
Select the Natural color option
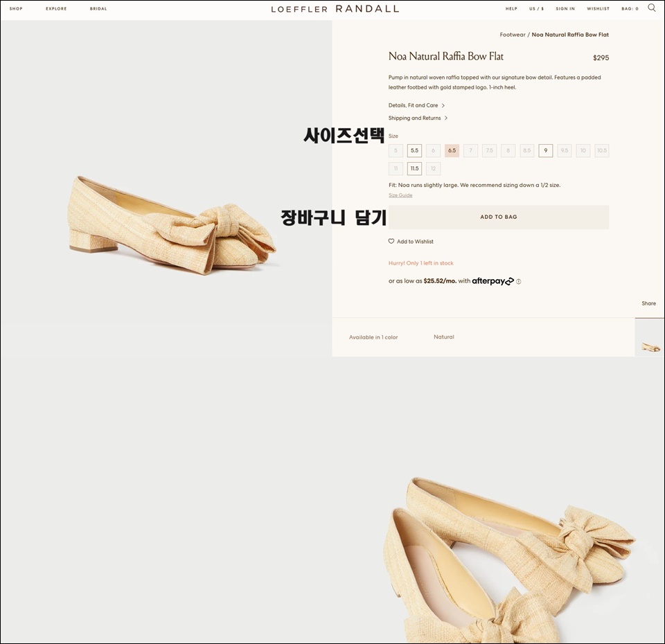pyautogui.click(x=443, y=337)
